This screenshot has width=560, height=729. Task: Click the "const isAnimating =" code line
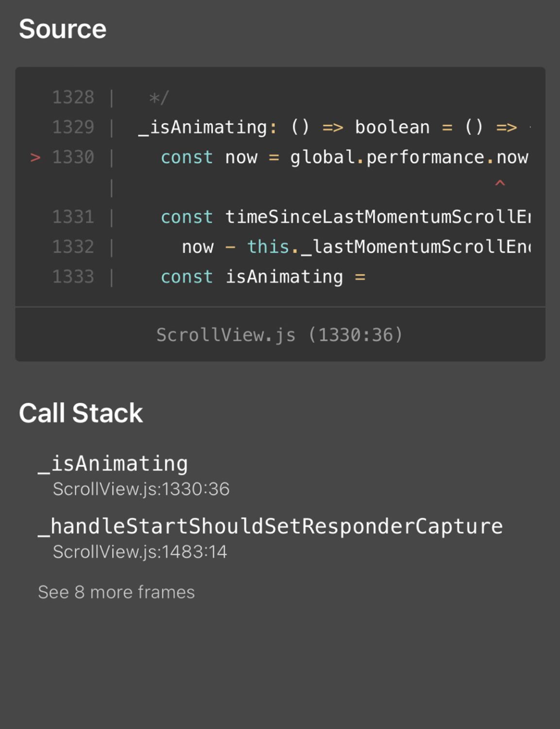pyautogui.click(x=263, y=277)
